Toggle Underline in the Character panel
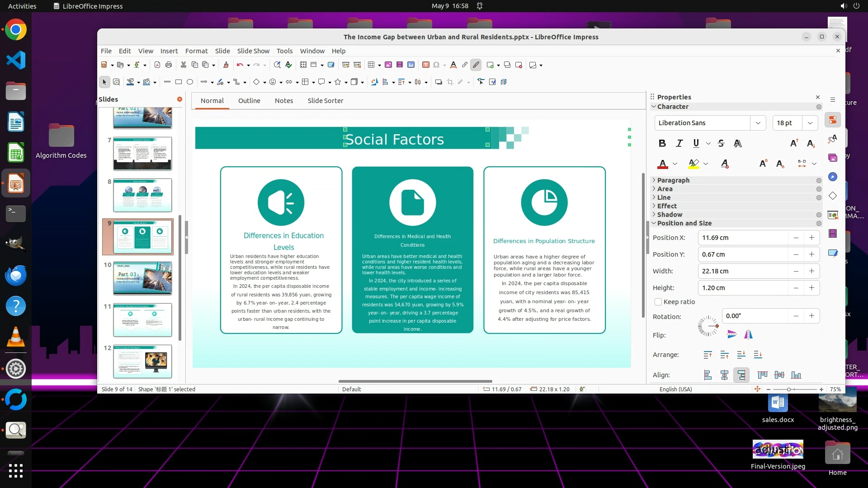The image size is (868, 488). (x=696, y=143)
